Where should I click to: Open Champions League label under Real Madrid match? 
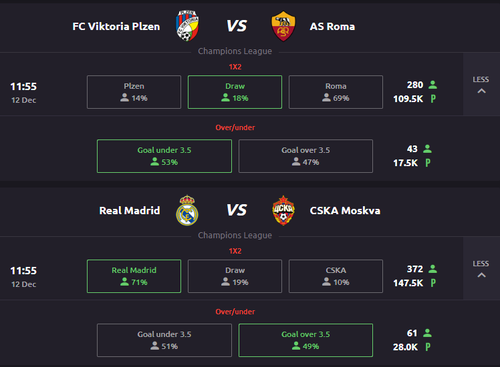(235, 235)
